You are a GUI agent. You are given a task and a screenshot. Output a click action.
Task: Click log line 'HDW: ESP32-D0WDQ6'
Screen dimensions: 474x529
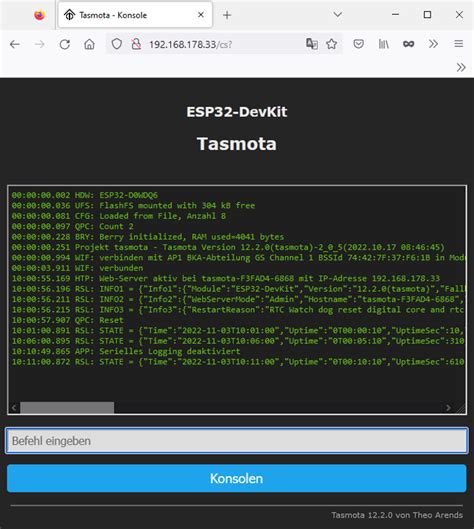84,195
